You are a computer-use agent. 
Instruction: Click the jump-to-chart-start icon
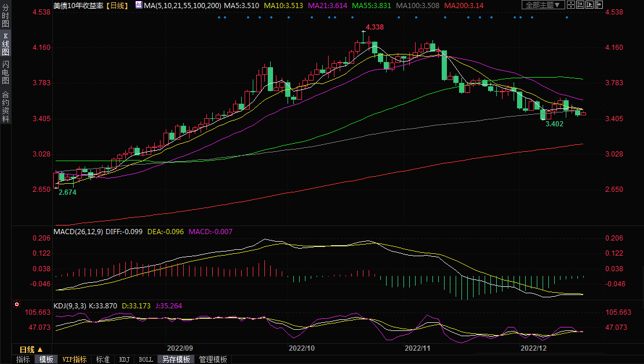581,5
